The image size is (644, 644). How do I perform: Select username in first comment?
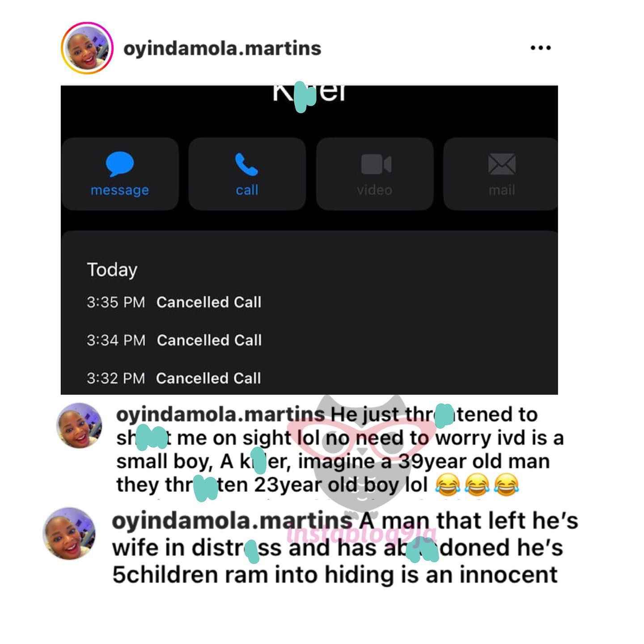pyautogui.click(x=220, y=415)
